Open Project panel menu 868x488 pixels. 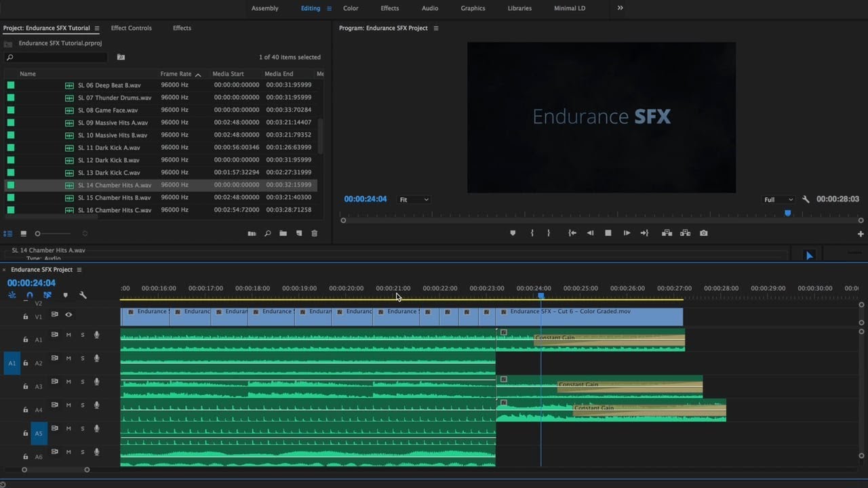[x=97, y=28]
